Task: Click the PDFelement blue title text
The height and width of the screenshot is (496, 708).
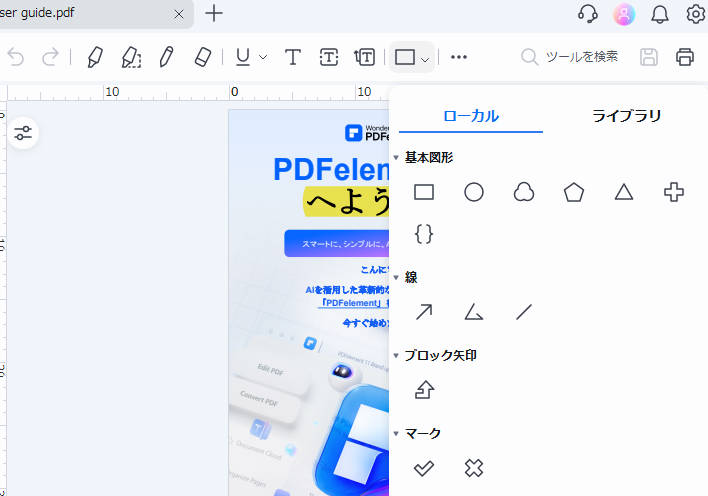Action: click(331, 170)
